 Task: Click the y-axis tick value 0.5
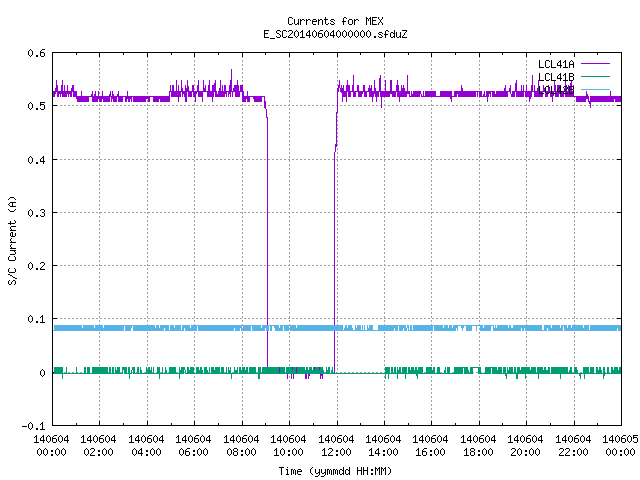(x=36, y=106)
